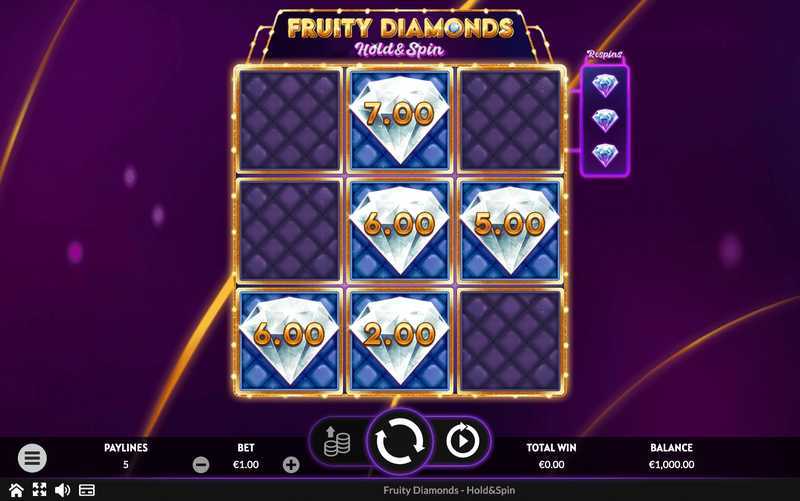The image size is (800, 501).
Task: Click the Fruity Diamonds title logo
Action: point(401,36)
